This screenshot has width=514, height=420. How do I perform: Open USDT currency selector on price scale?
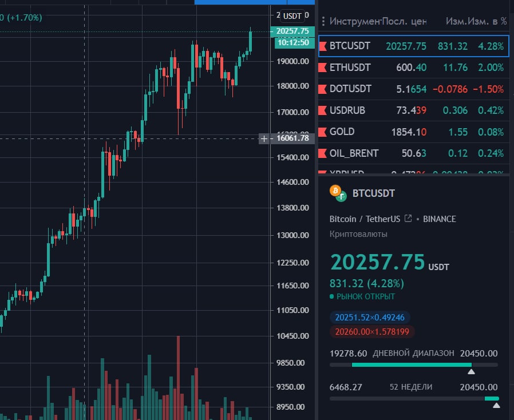tap(292, 16)
